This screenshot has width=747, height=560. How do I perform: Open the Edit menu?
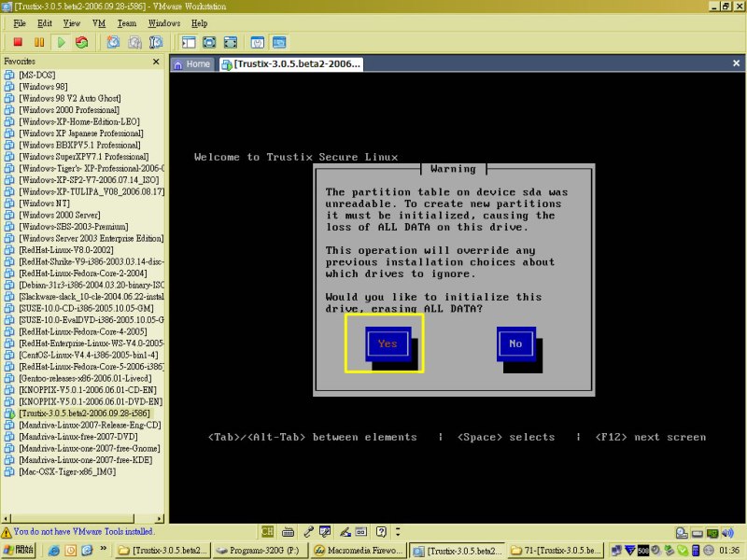click(x=45, y=23)
